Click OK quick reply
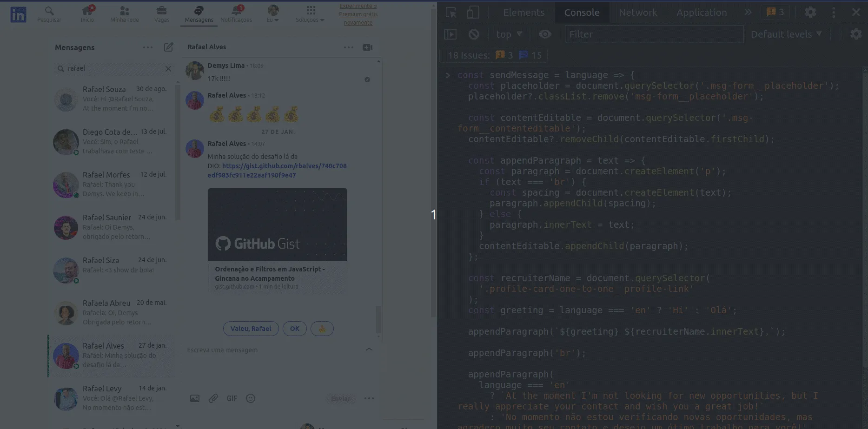This screenshot has width=868, height=429. [x=295, y=329]
